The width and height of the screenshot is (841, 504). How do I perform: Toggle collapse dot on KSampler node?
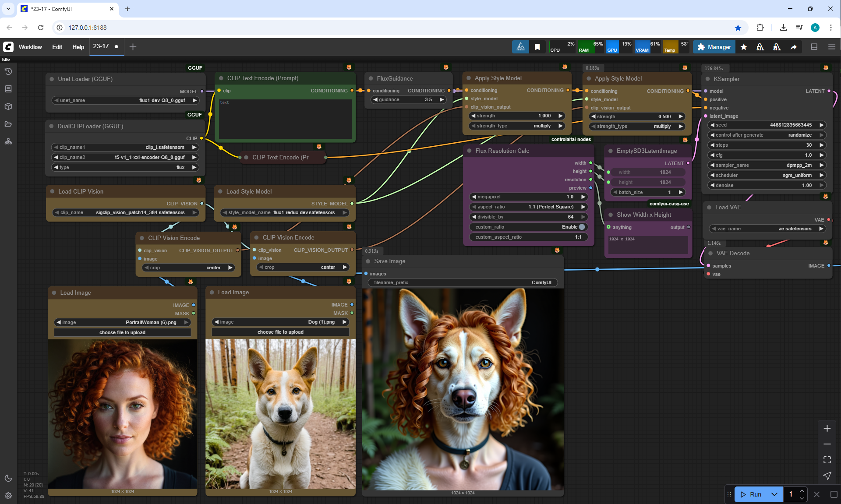coord(707,79)
